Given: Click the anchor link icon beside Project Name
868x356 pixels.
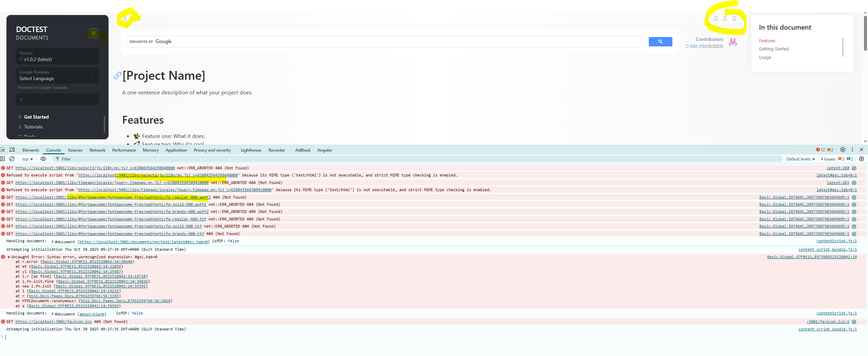Looking at the screenshot, I should point(117,76).
